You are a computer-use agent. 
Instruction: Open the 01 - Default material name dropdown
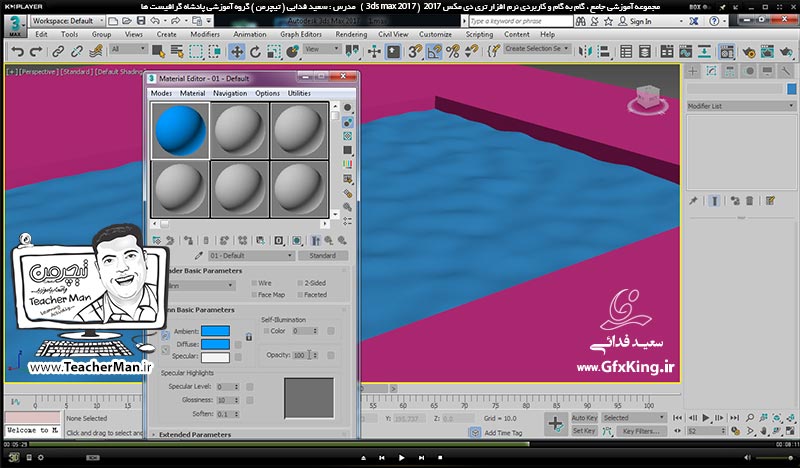click(251, 255)
